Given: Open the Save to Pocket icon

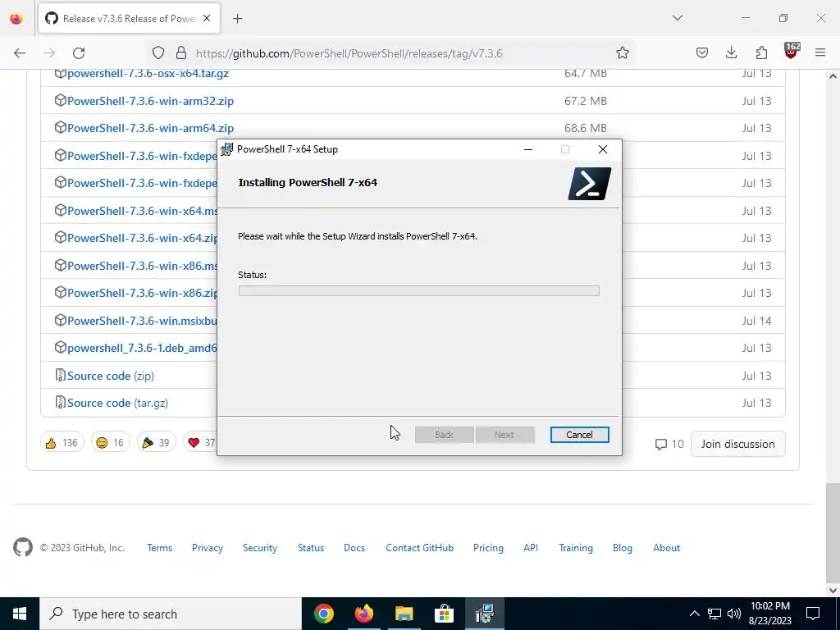Looking at the screenshot, I should coord(702,53).
